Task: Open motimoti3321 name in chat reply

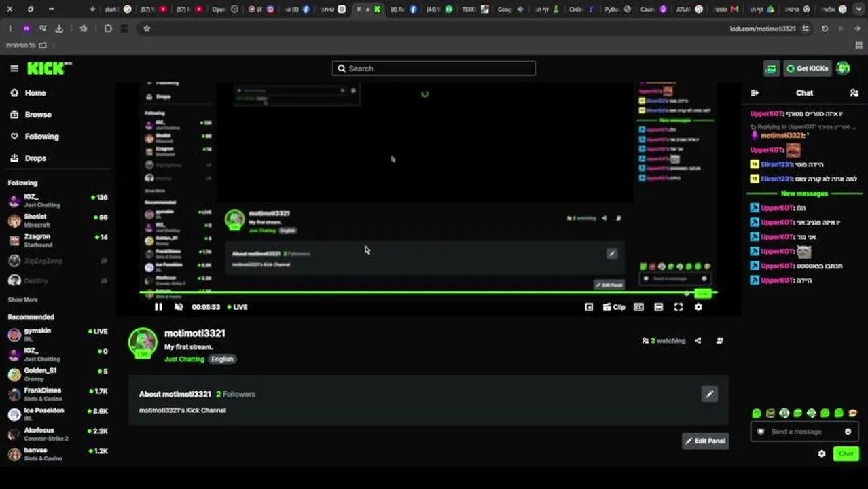Action: [x=782, y=135]
